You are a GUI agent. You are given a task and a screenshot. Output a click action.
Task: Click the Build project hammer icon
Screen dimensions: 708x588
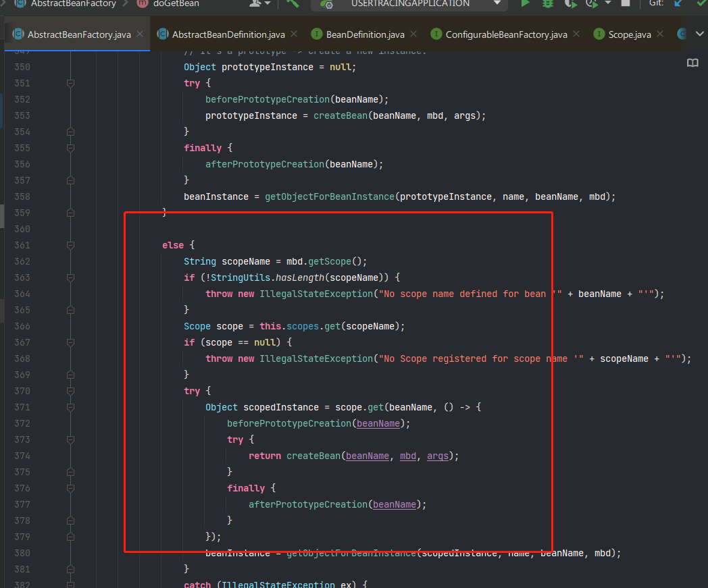(x=293, y=3)
